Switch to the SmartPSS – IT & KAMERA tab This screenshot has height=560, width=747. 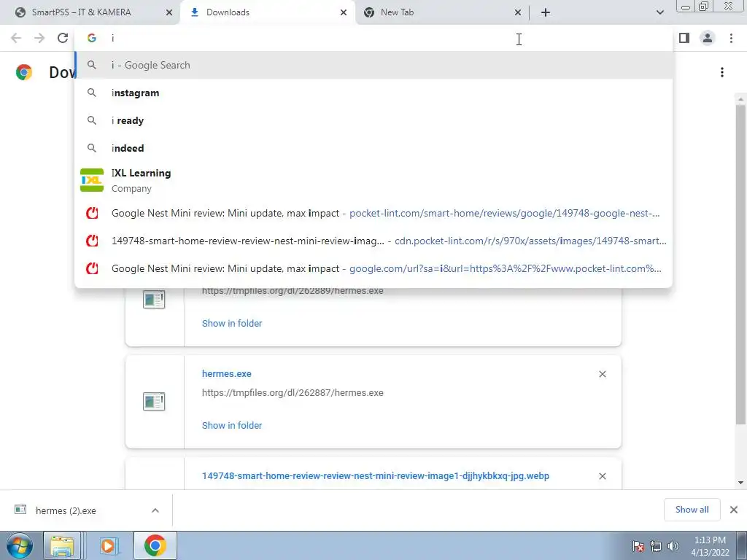(x=90, y=12)
